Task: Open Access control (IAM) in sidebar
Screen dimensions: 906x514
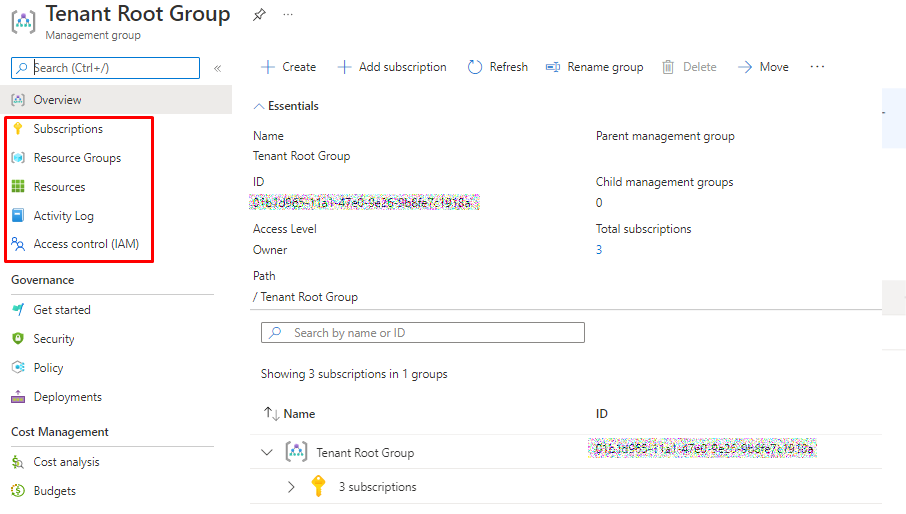Action: click(86, 244)
